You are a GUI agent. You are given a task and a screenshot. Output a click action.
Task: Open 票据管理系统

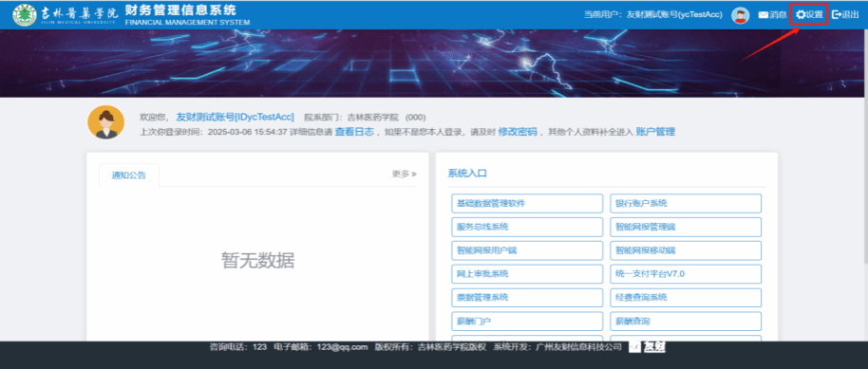coord(527,298)
